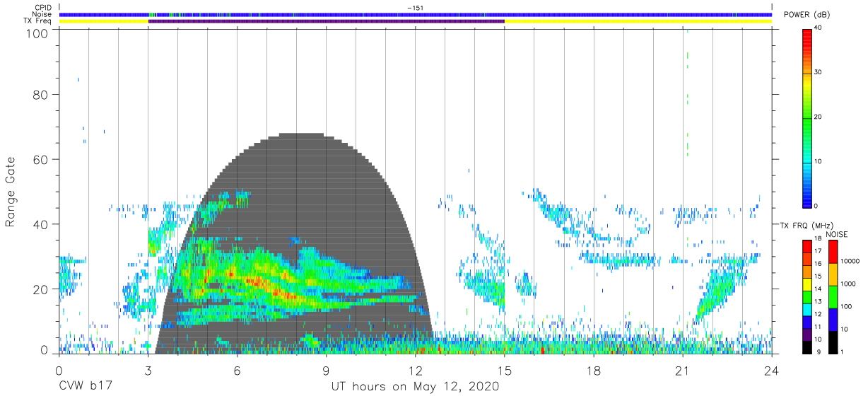Click the power scale value '40'
This screenshot has height=401, width=868.
point(817,28)
